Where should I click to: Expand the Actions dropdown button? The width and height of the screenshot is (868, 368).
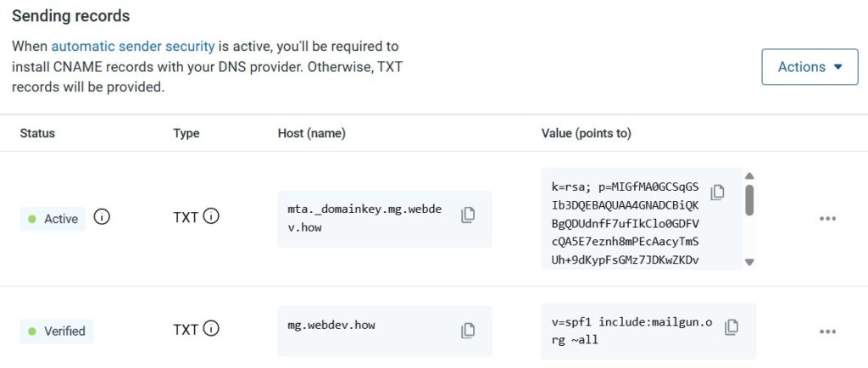810,67
